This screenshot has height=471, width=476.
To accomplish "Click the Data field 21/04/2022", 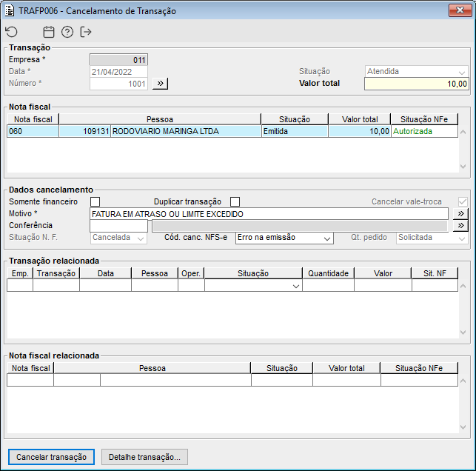I will pos(118,72).
